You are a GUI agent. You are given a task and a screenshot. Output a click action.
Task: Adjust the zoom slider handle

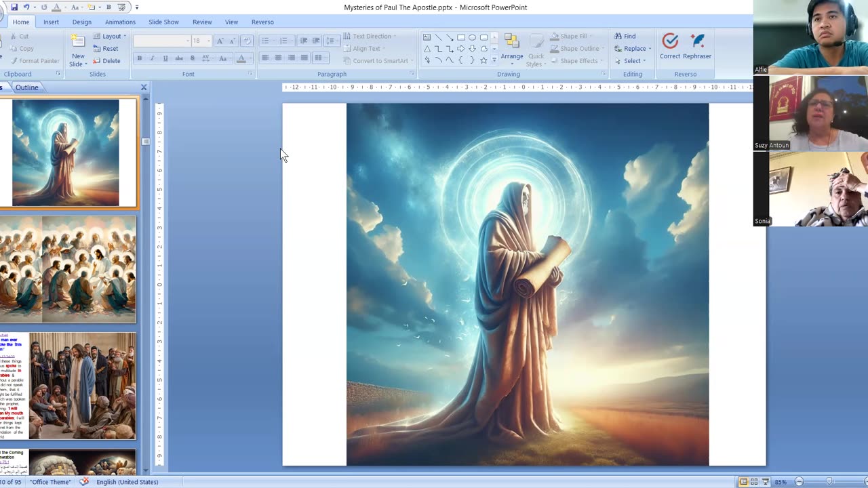[x=829, y=482]
